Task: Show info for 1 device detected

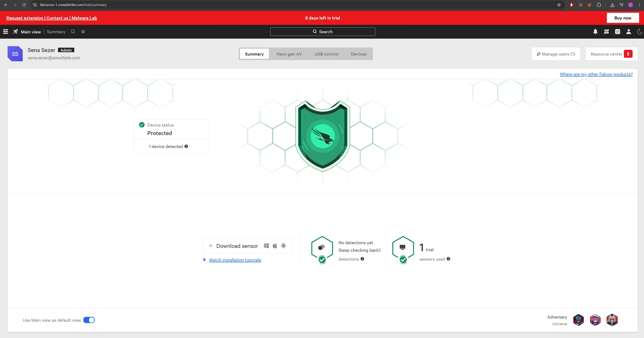Action: point(186,147)
